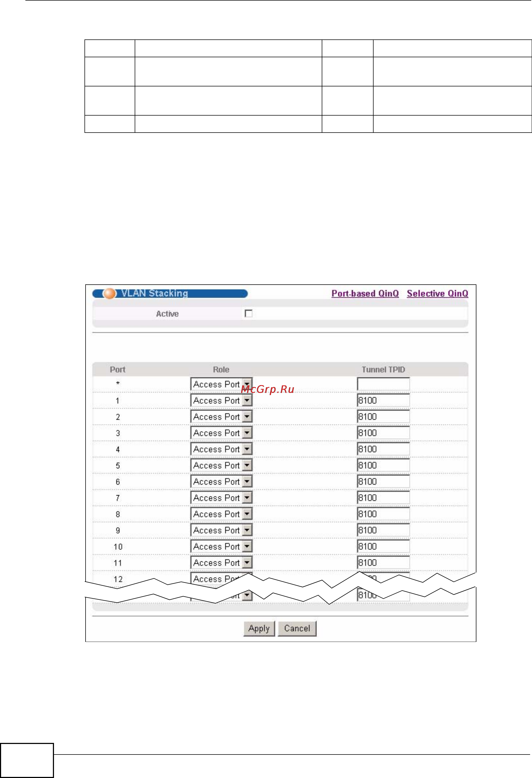Open the Role dropdown for port 2
The width and height of the screenshot is (532, 778).
[222, 416]
